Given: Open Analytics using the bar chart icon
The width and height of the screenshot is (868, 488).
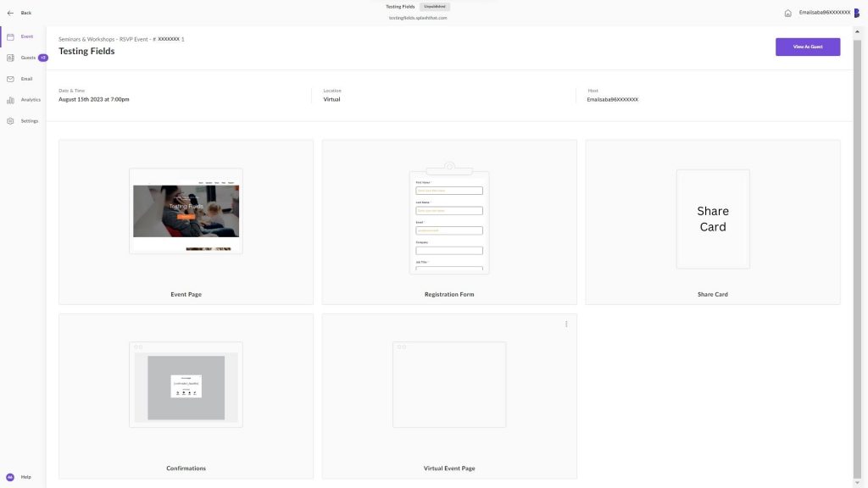Looking at the screenshot, I should pos(10,100).
